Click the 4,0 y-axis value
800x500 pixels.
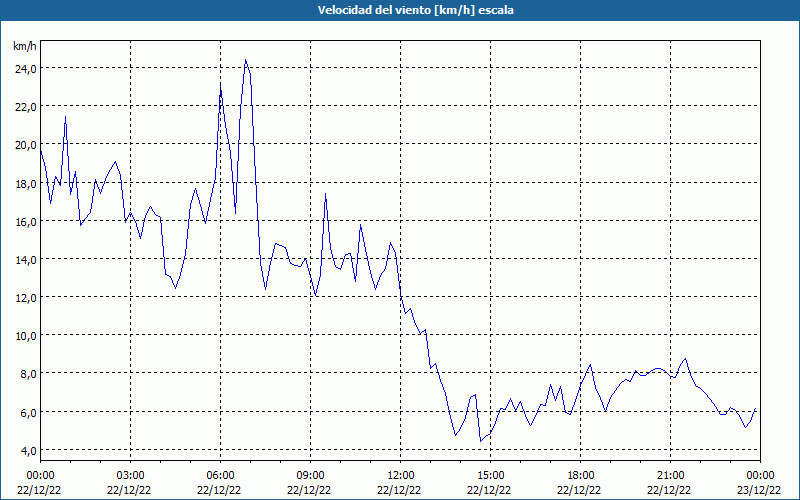pos(28,450)
